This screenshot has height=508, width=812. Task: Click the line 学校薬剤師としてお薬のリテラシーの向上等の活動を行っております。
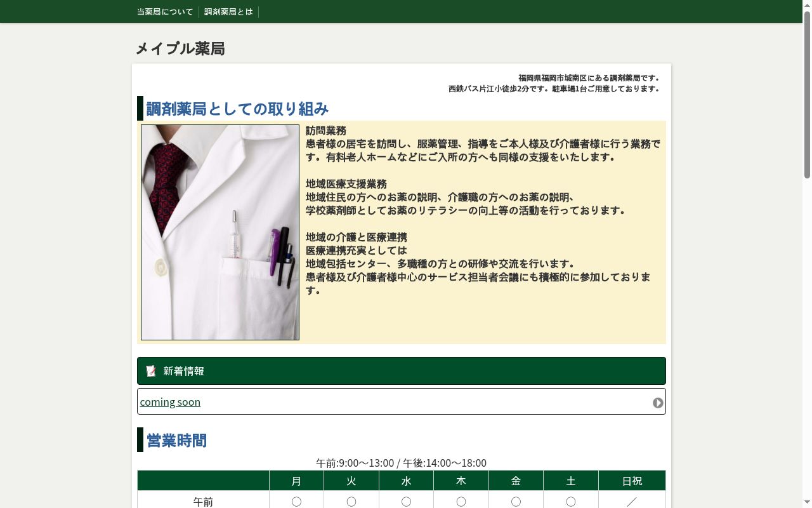466,210
